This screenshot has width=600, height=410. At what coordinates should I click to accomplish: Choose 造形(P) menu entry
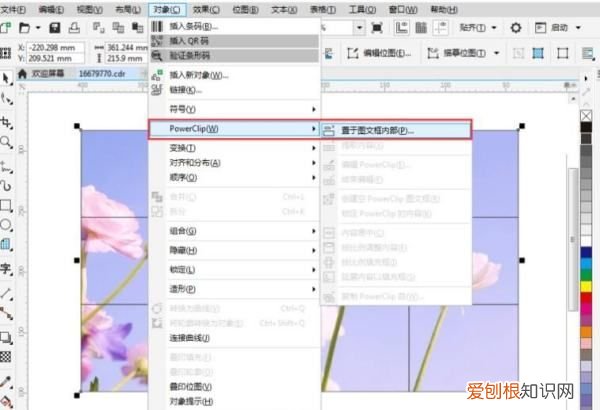[234, 289]
